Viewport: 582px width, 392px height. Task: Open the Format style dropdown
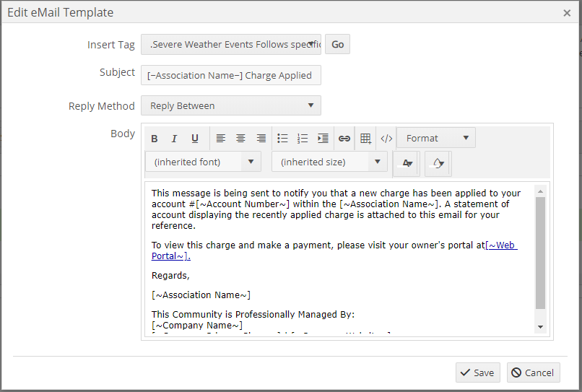(436, 138)
